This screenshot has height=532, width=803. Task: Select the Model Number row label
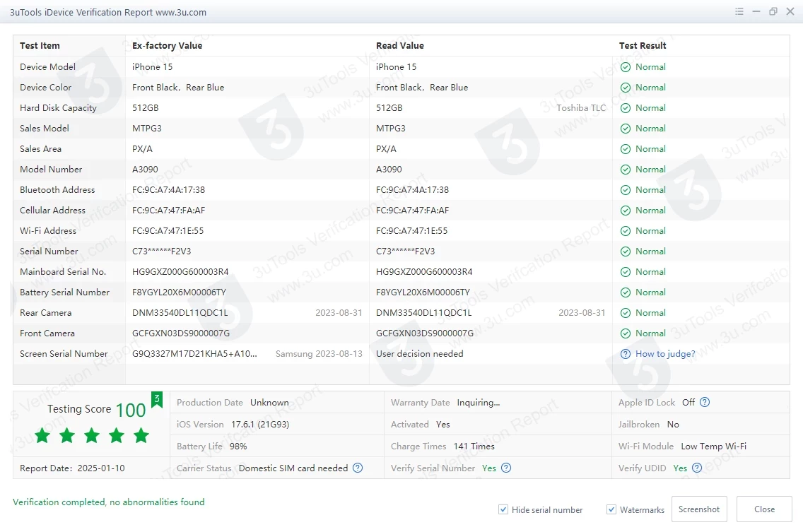pos(51,170)
